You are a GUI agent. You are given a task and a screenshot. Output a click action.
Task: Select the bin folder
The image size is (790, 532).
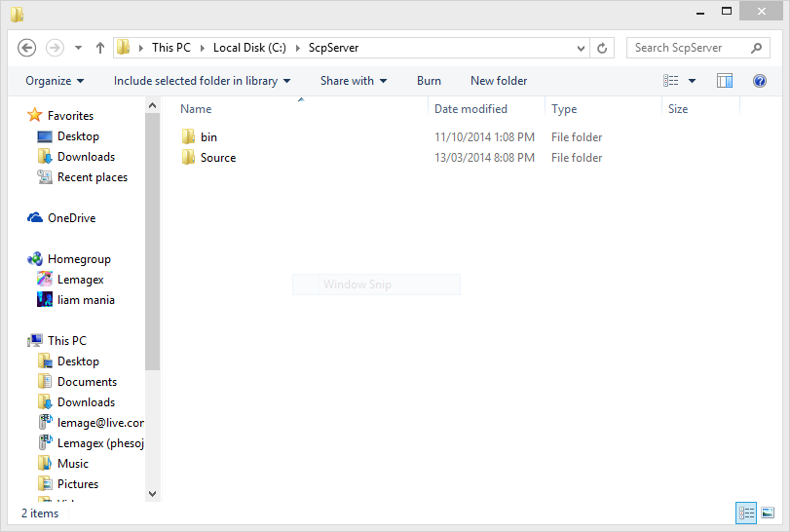tap(208, 137)
